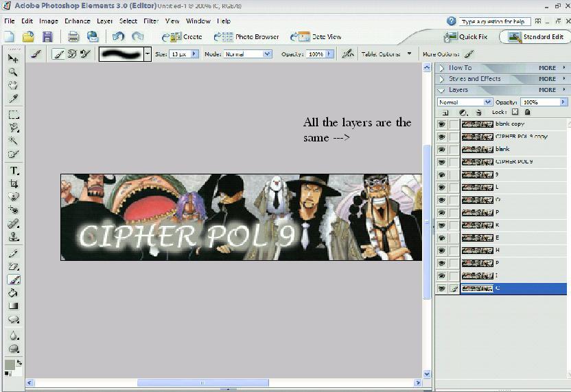Select the Sponge tool

pyautogui.click(x=14, y=349)
